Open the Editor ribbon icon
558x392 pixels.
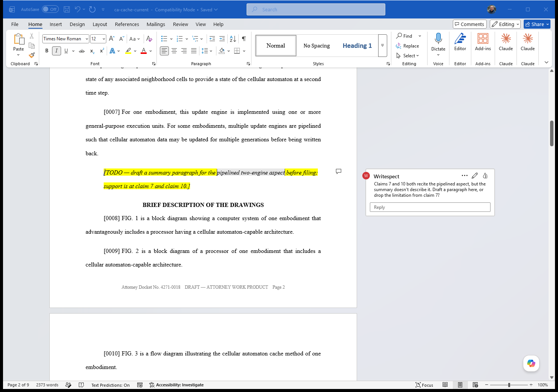[460, 42]
